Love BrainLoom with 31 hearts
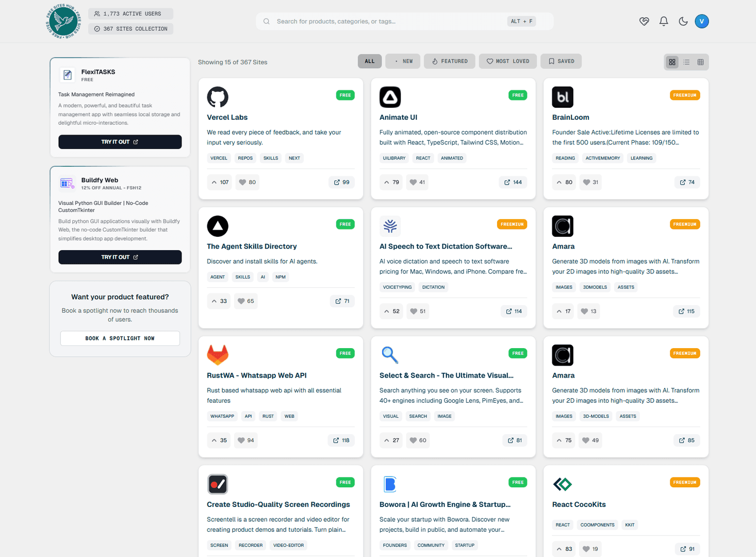The height and width of the screenshot is (557, 756). tap(590, 182)
